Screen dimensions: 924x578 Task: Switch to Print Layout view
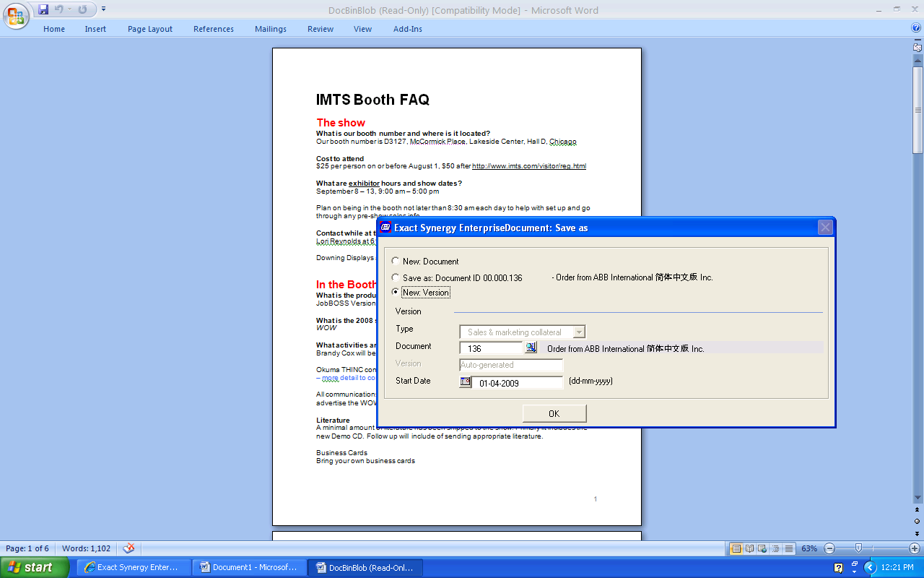(x=736, y=548)
